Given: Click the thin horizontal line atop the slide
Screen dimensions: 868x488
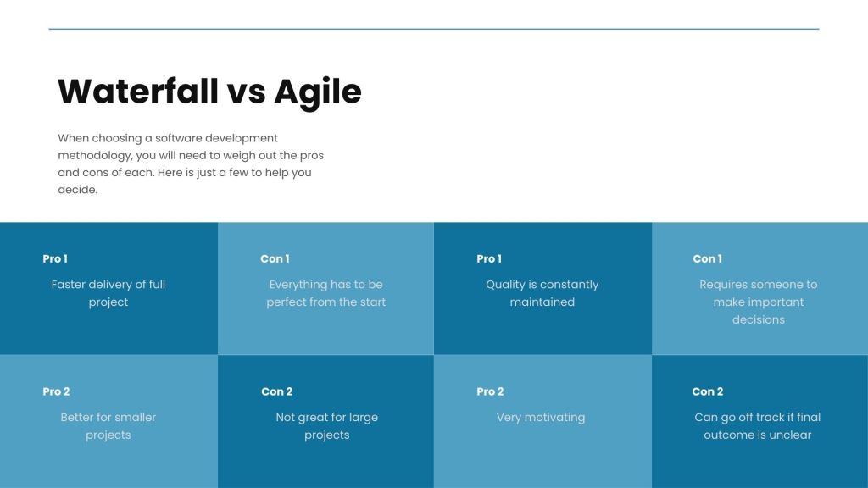Looking at the screenshot, I should [x=434, y=29].
